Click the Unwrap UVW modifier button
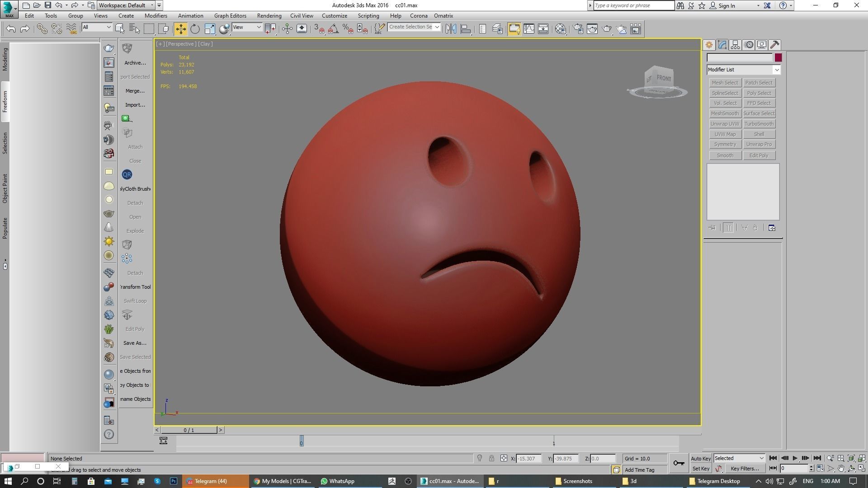Viewport: 868px width, 488px height. point(725,124)
